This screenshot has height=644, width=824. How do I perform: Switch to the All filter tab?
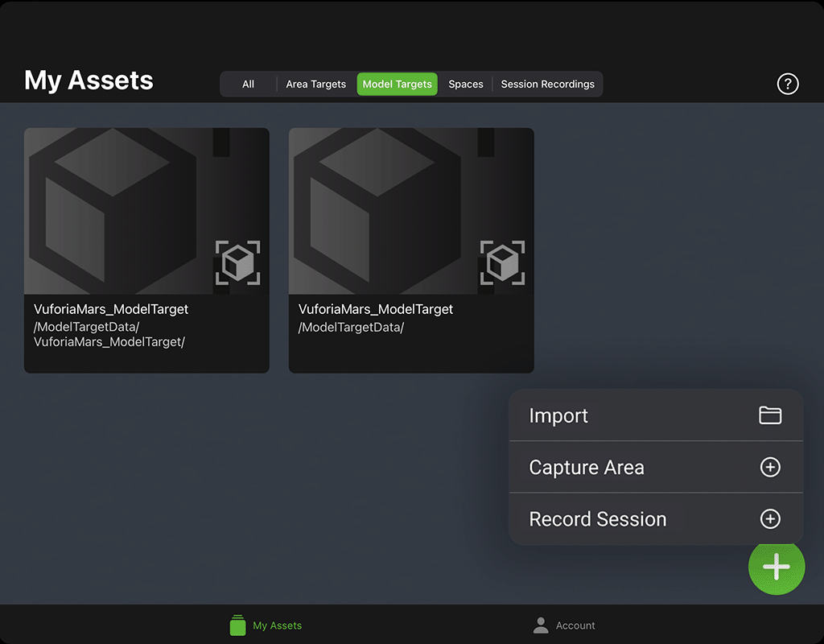click(x=248, y=84)
